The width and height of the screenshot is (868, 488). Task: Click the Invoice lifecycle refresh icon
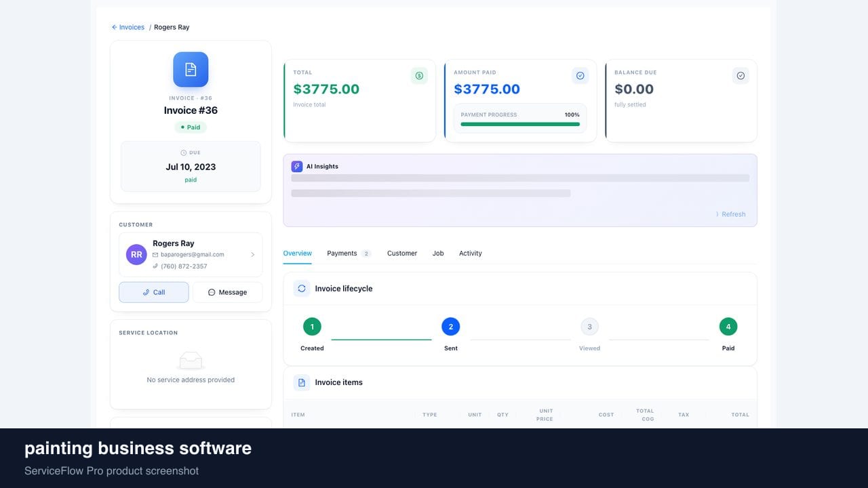click(302, 289)
